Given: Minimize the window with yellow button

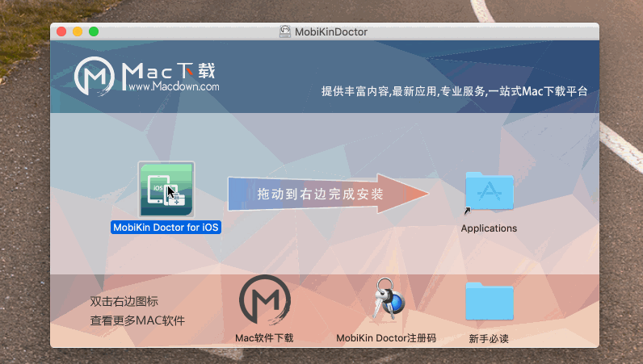Looking at the screenshot, I should [78, 31].
